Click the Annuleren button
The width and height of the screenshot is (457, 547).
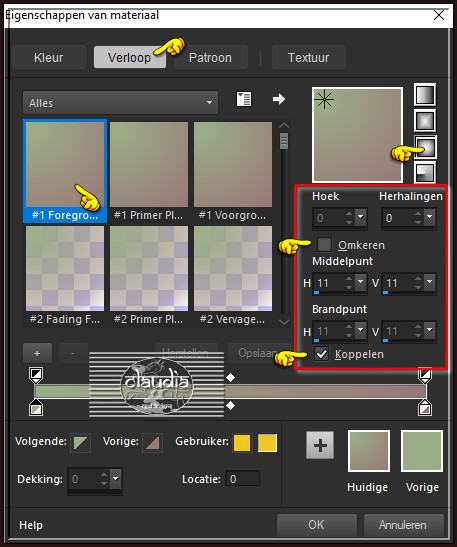click(403, 525)
